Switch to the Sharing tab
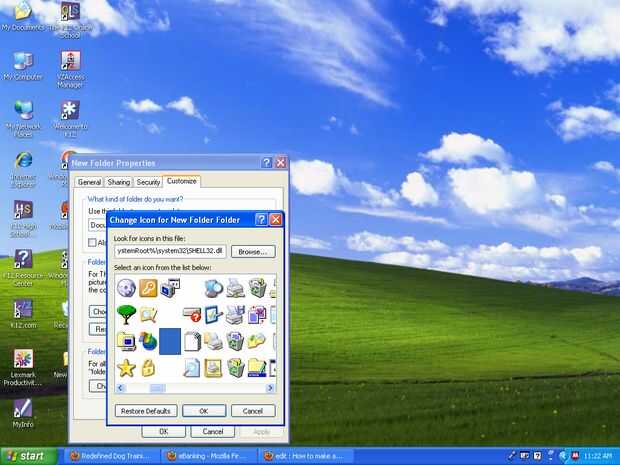Image resolution: width=620 pixels, height=465 pixels. pos(119,182)
